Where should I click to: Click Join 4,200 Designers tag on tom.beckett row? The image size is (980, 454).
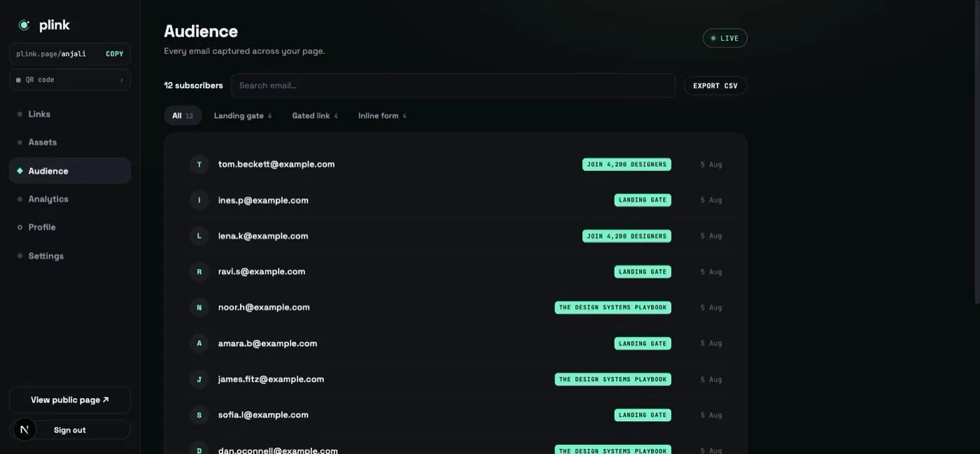(x=626, y=165)
